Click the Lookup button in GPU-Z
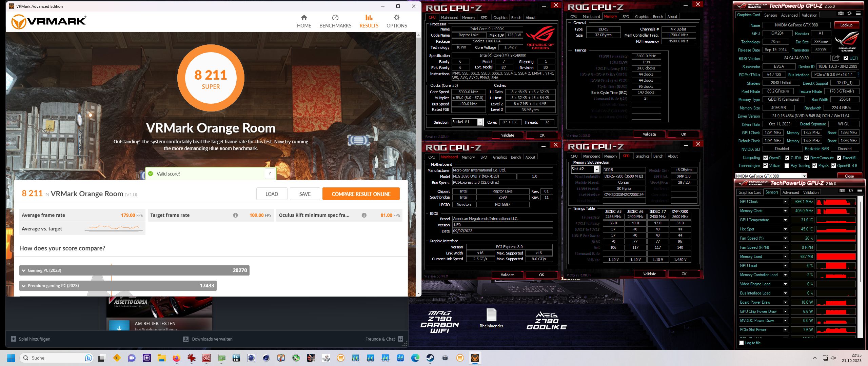The width and height of the screenshot is (868, 366). pos(846,25)
